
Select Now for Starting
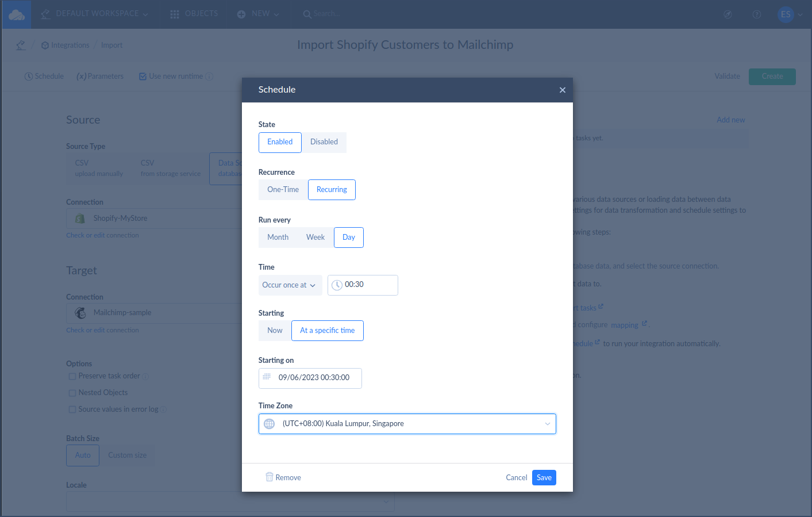click(x=275, y=331)
